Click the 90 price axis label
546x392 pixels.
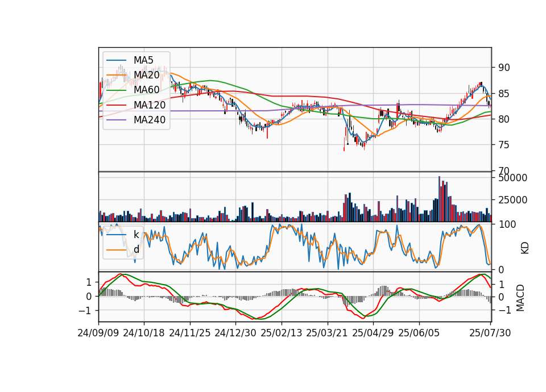pyautogui.click(x=504, y=68)
